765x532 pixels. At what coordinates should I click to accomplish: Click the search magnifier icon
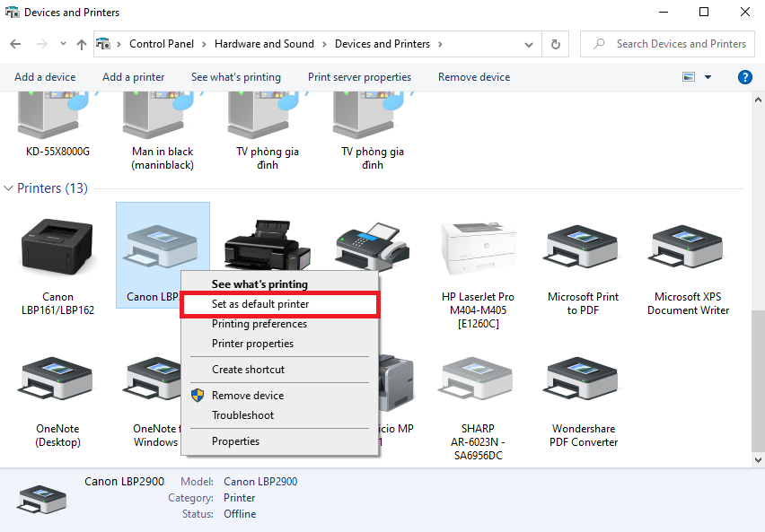click(x=599, y=44)
